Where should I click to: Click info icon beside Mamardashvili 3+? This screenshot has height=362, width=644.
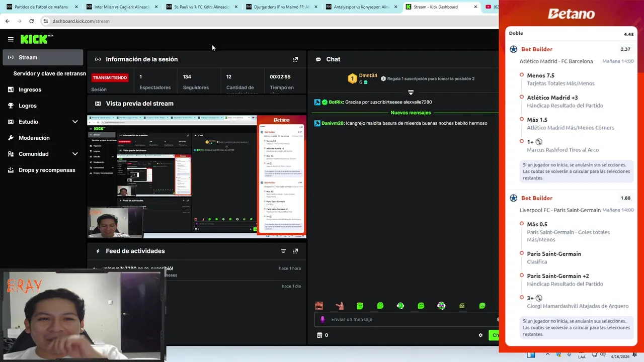pos(539,298)
